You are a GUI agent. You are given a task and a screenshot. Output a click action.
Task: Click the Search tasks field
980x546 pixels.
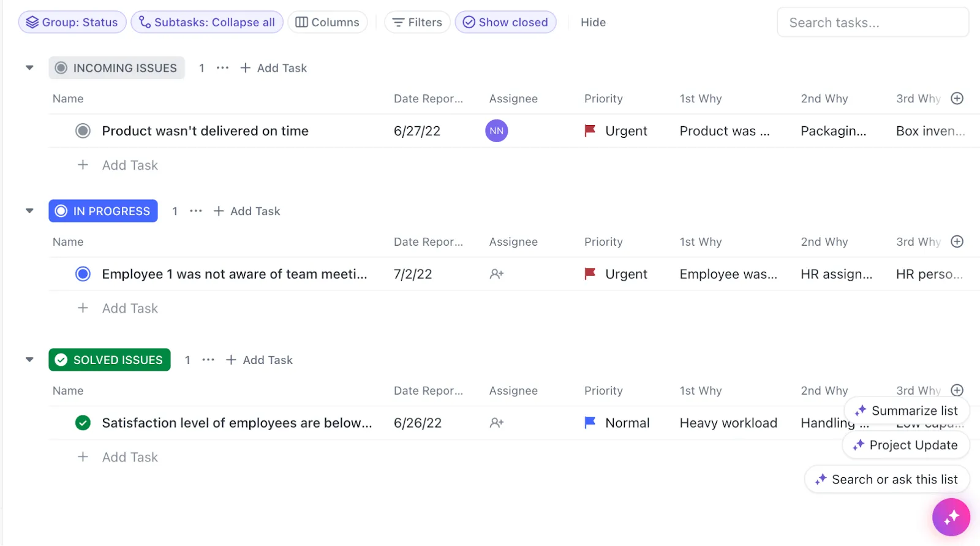pos(873,23)
